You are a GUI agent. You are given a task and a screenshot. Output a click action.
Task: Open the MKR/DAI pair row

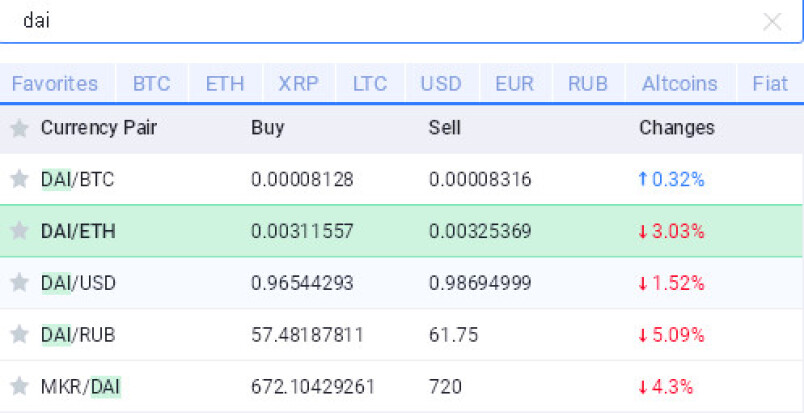[x=401, y=386]
